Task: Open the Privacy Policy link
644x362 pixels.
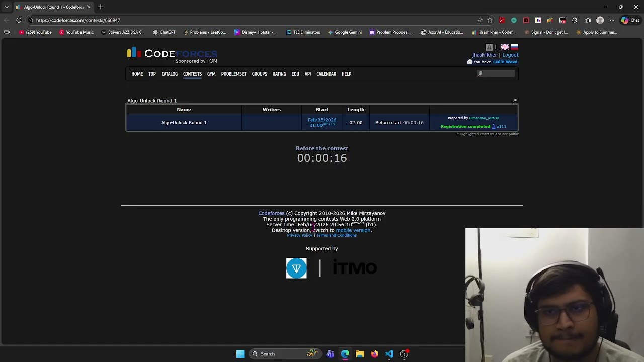Action: [x=300, y=235]
